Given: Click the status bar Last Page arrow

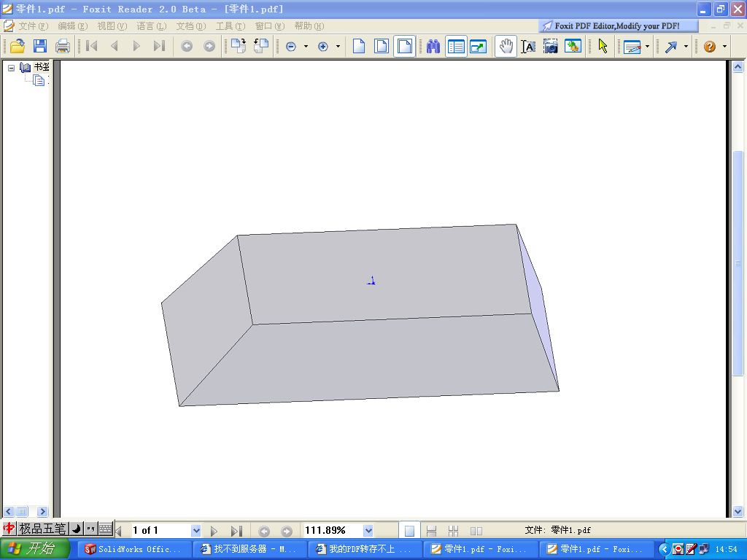Looking at the screenshot, I should (x=236, y=531).
